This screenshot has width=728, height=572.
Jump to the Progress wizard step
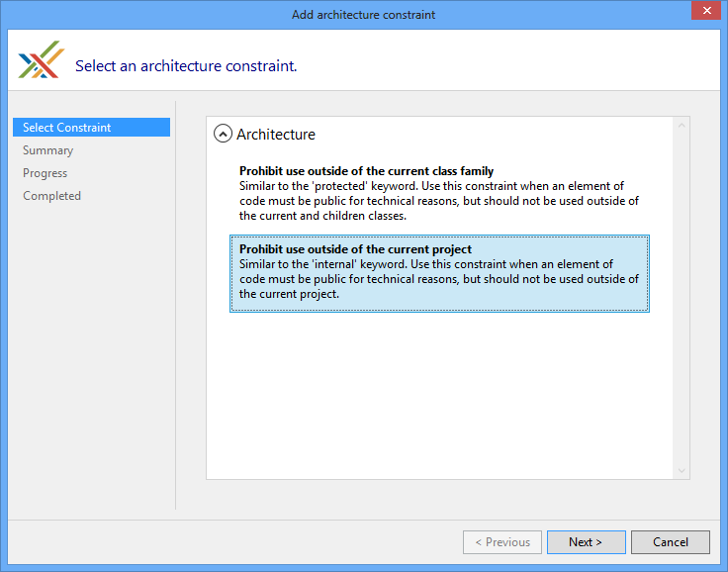(x=45, y=173)
